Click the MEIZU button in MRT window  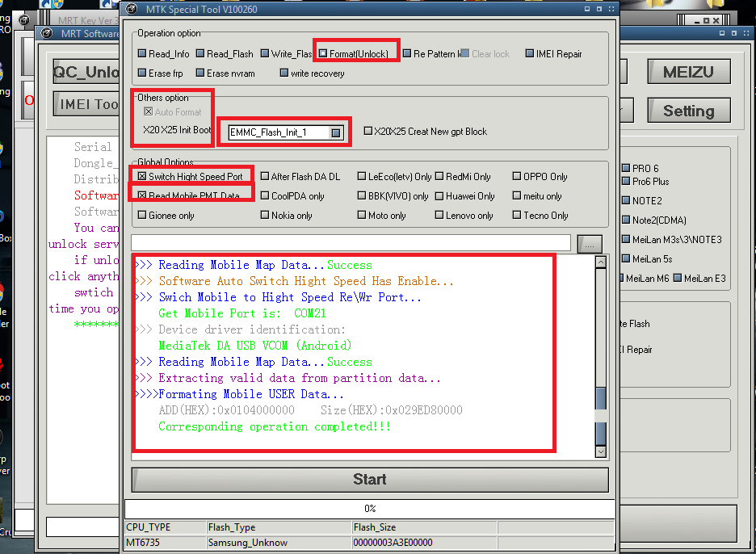click(x=688, y=73)
